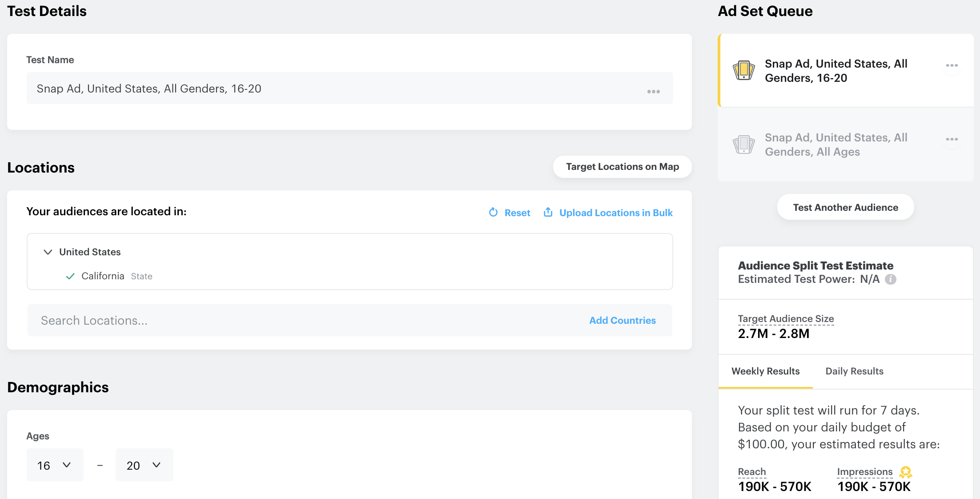980x499 pixels.
Task: Open the three-dot menu in Test Name field
Action: pos(653,92)
